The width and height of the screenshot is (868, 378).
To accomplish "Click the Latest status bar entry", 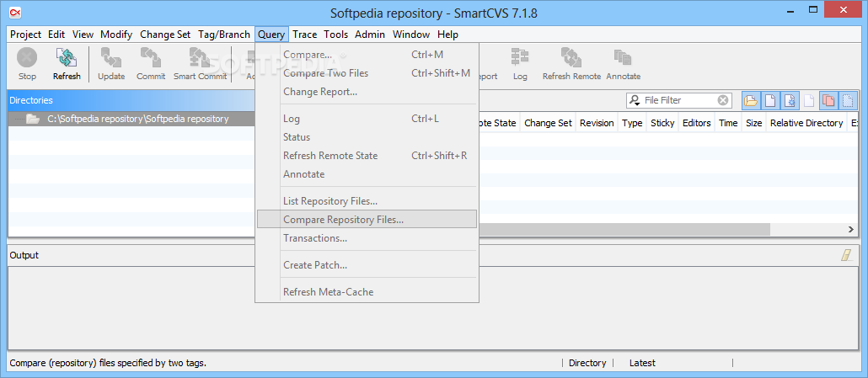I will tap(642, 363).
